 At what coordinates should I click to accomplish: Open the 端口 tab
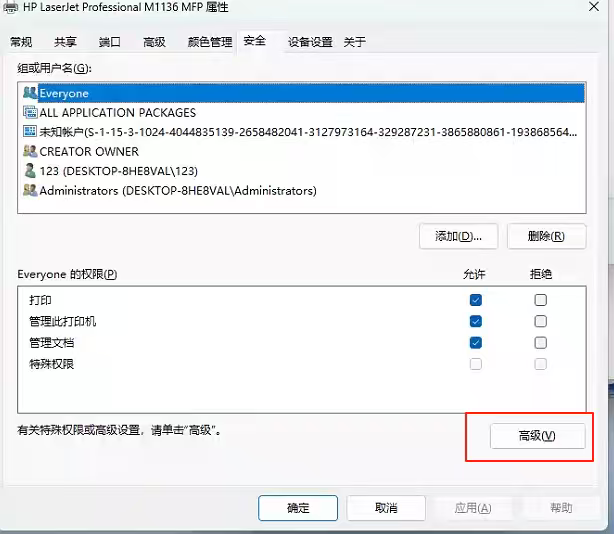point(110,42)
